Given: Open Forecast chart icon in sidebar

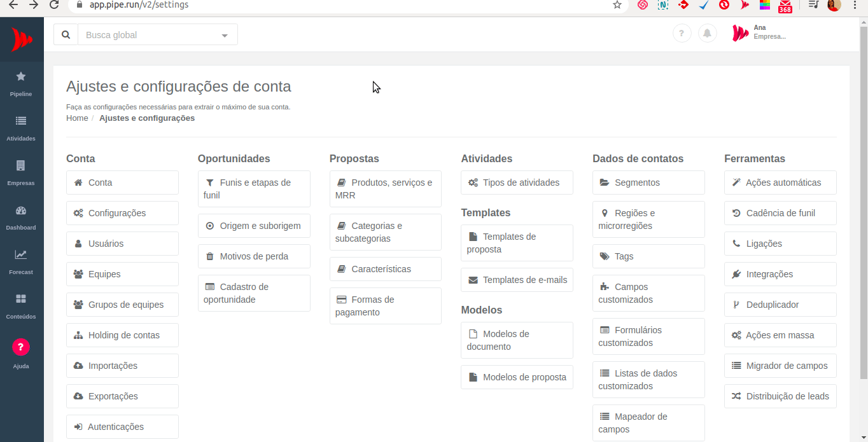Looking at the screenshot, I should tap(21, 254).
